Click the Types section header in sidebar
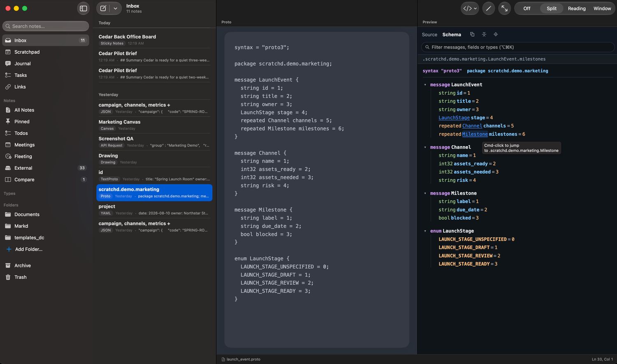This screenshot has height=364, width=617. coord(9,193)
